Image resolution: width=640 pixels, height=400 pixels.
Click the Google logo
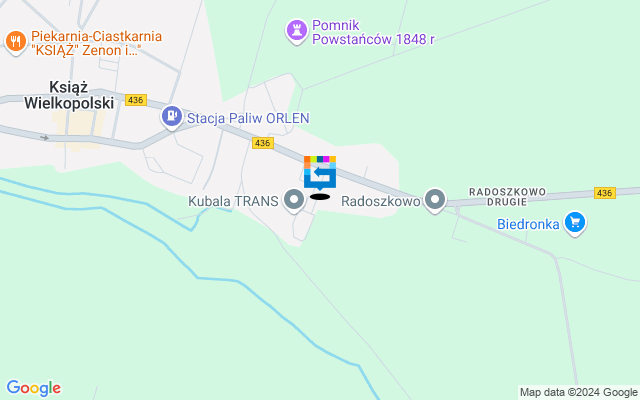click(x=34, y=388)
